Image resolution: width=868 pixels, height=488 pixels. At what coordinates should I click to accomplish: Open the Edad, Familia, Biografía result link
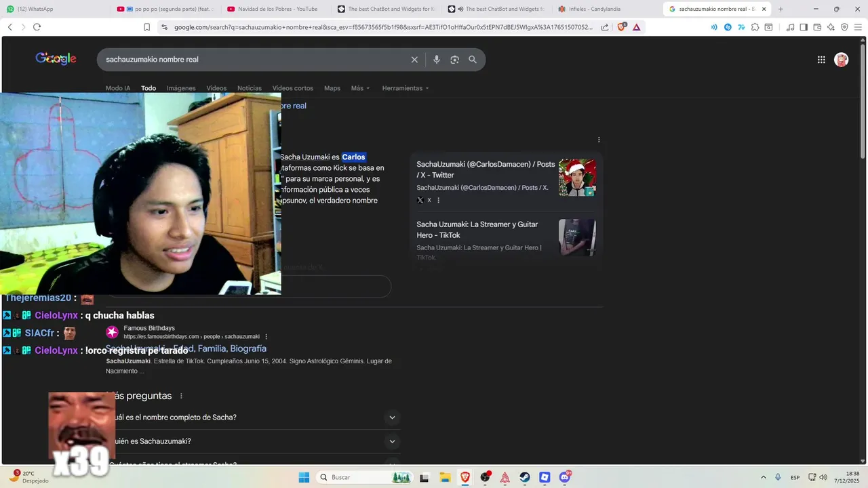pos(186,348)
